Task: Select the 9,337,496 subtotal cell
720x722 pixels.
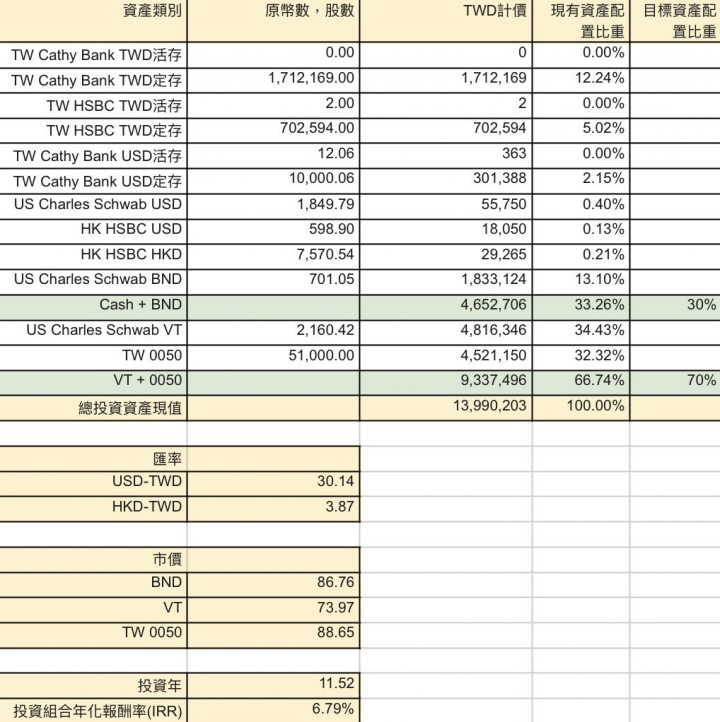Action: click(x=446, y=383)
